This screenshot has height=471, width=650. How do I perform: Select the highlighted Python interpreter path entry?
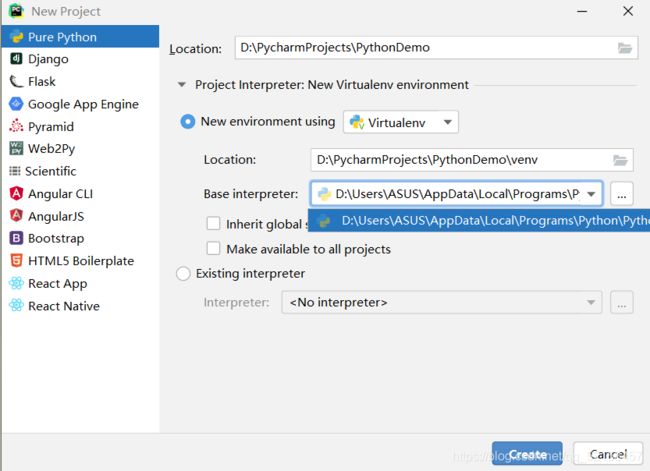coord(479,221)
